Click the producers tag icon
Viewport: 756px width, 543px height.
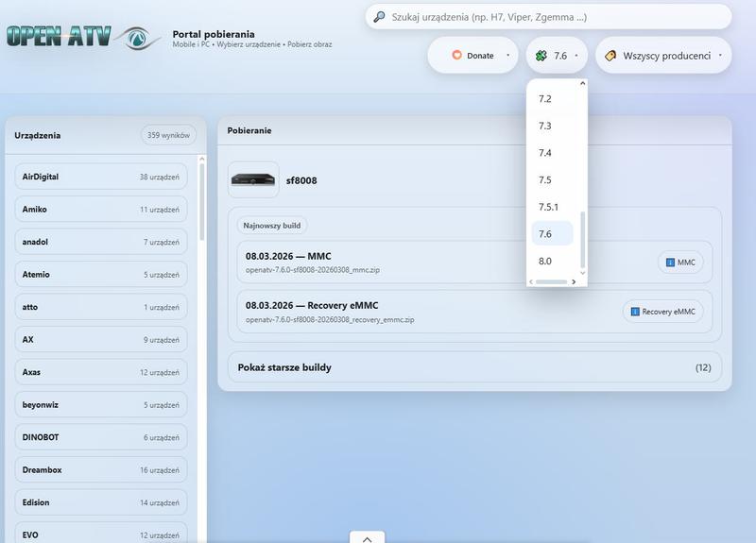click(610, 56)
